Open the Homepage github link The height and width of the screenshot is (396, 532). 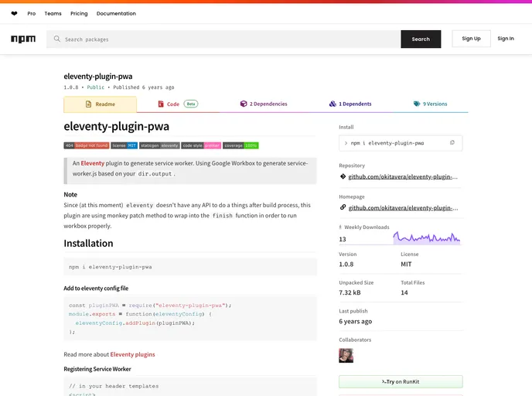coord(403,208)
